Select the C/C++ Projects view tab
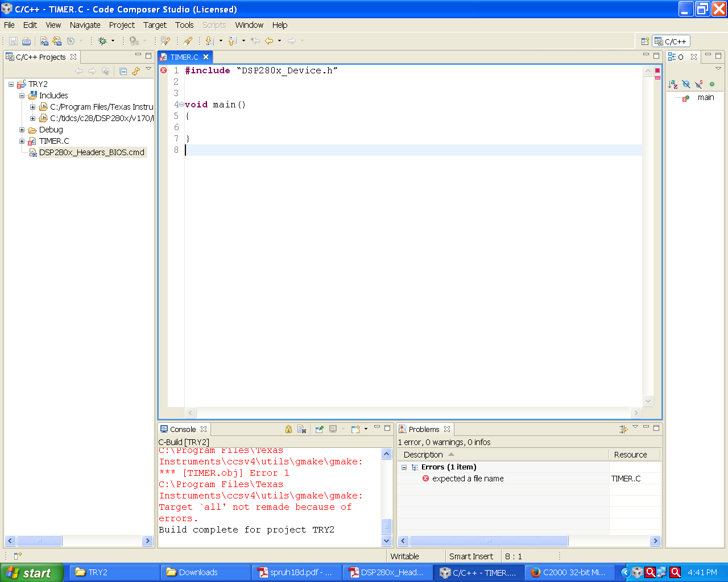Screen dimensions: 728x582 40,57
